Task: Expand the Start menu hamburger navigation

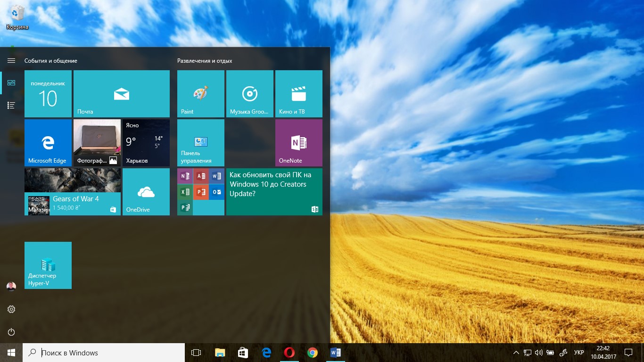Action: [11, 60]
